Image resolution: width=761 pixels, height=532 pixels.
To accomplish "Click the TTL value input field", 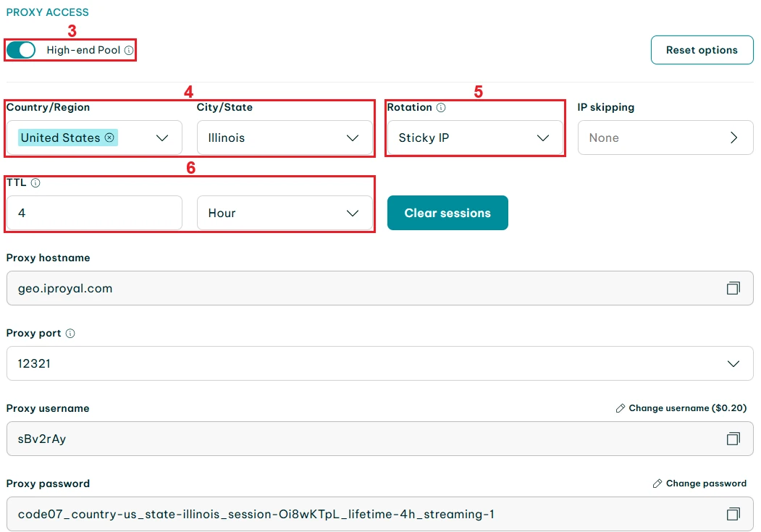I will (x=94, y=213).
